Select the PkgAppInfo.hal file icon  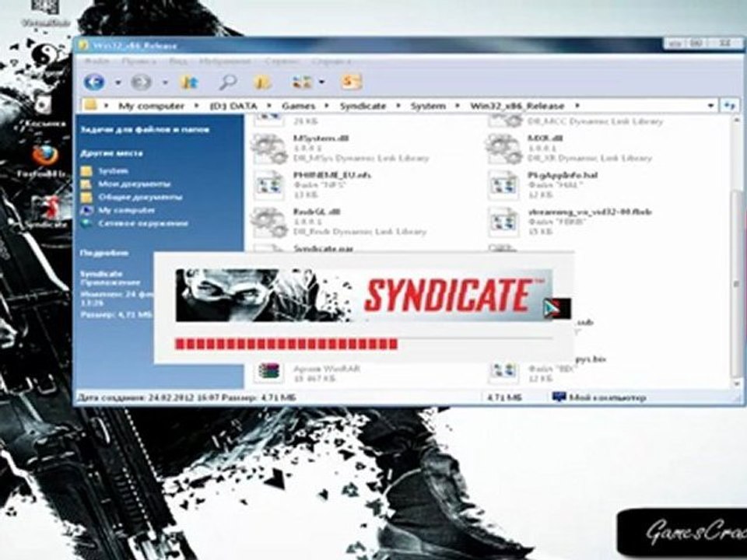point(503,185)
